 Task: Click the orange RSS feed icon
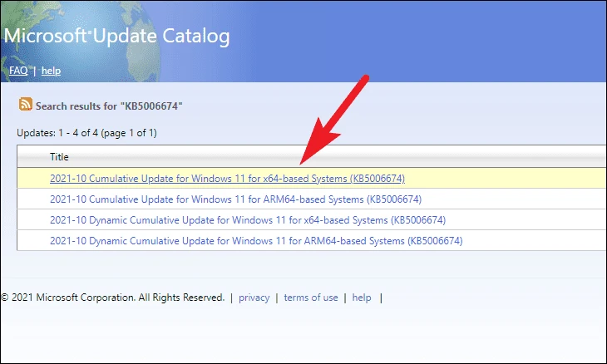(26, 105)
